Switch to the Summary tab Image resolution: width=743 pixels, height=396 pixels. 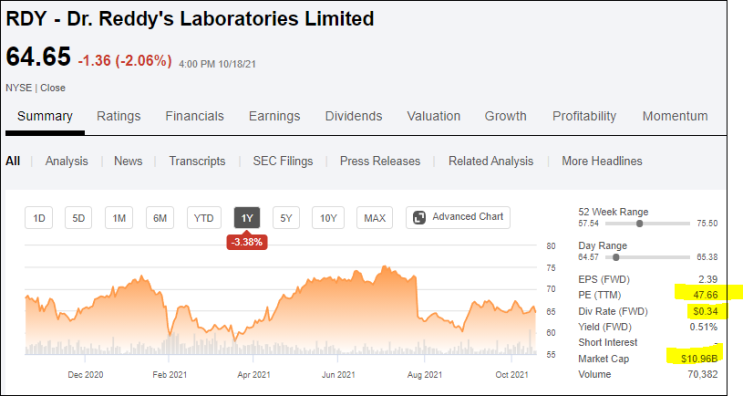click(x=45, y=117)
